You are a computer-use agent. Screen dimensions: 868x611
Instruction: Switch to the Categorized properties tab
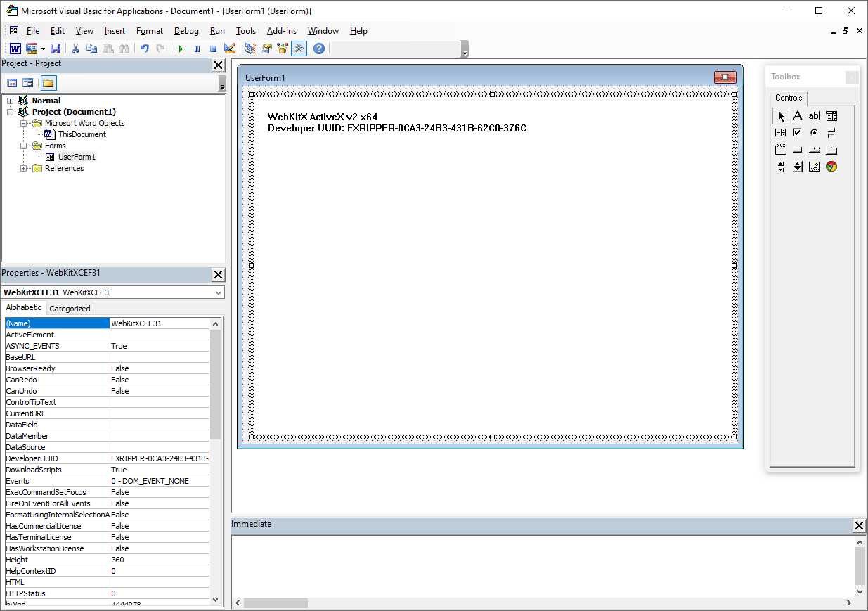click(70, 308)
